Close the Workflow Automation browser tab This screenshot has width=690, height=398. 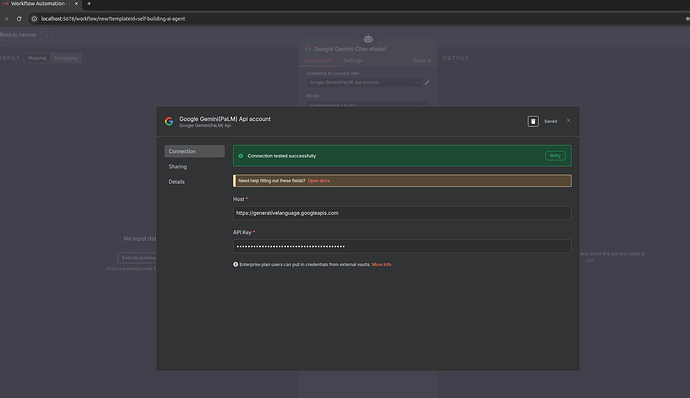click(x=76, y=4)
